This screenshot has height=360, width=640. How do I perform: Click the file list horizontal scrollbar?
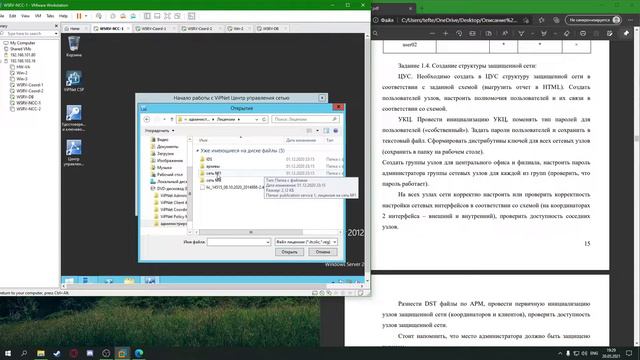coord(251,232)
